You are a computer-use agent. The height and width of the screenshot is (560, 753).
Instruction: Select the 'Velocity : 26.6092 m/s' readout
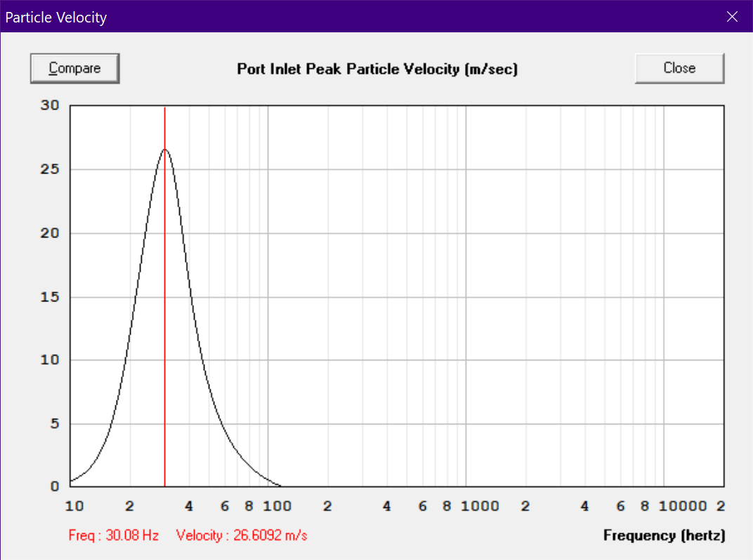coord(242,535)
